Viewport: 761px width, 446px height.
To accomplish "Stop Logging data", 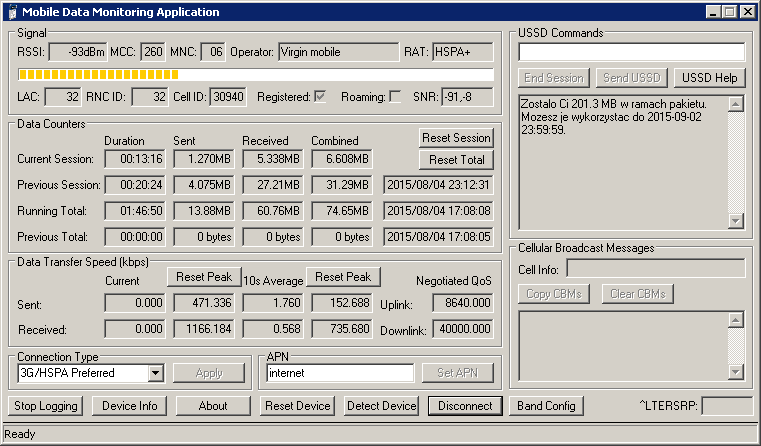I will (46, 406).
